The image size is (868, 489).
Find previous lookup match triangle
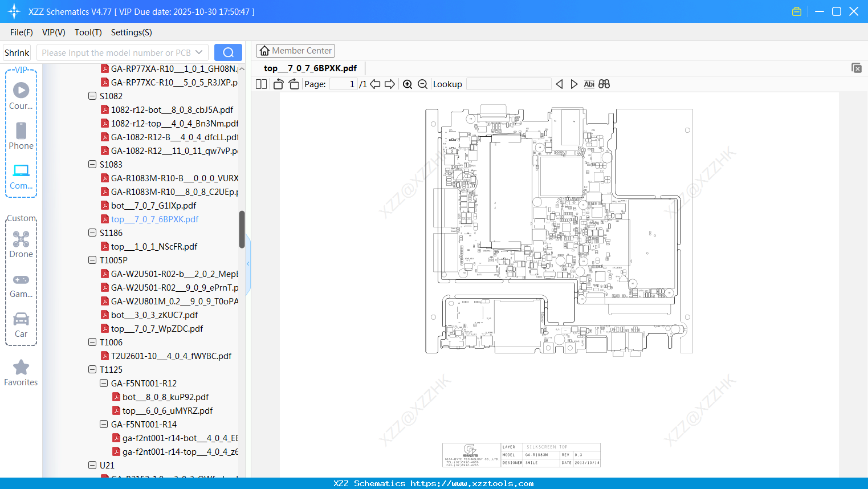pyautogui.click(x=559, y=84)
